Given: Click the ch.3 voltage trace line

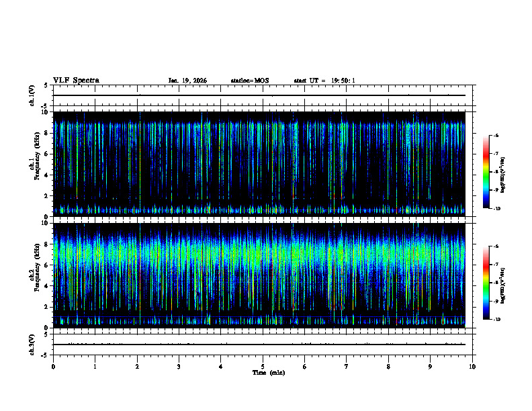Looking at the screenshot, I should 259,345.
